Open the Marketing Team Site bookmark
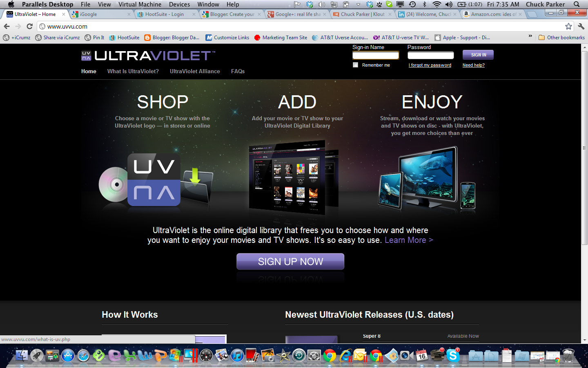 pyautogui.click(x=281, y=38)
